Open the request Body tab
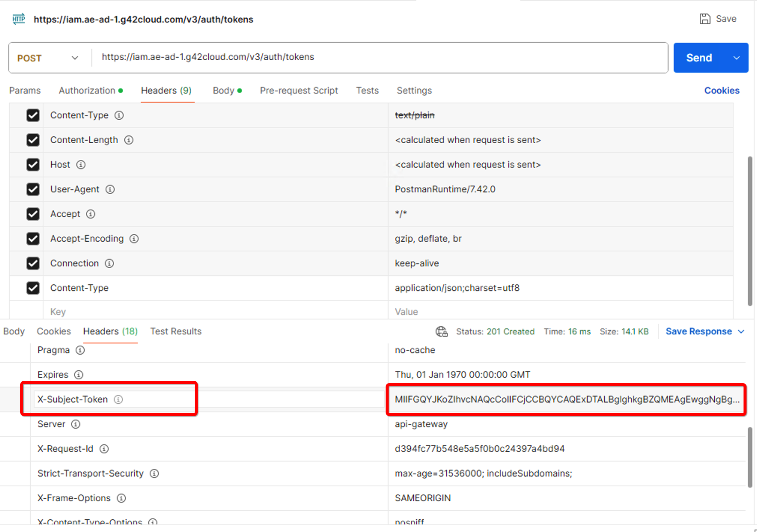This screenshot has height=532, width=757. point(227,91)
